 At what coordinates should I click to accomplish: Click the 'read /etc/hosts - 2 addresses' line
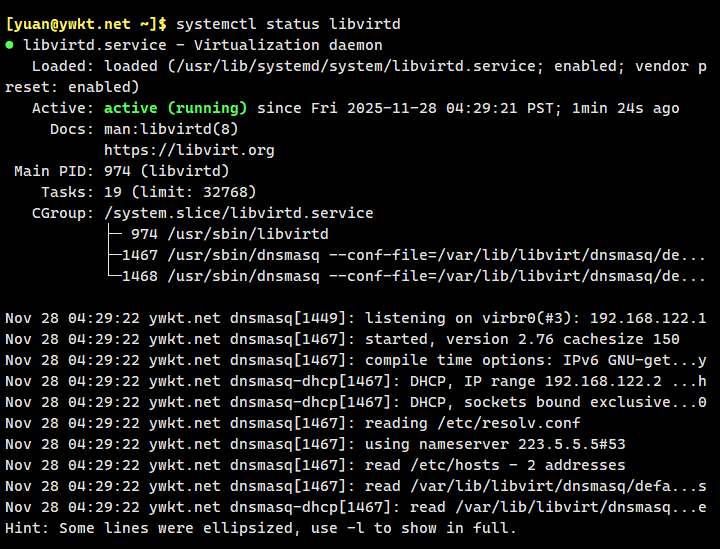coord(495,465)
